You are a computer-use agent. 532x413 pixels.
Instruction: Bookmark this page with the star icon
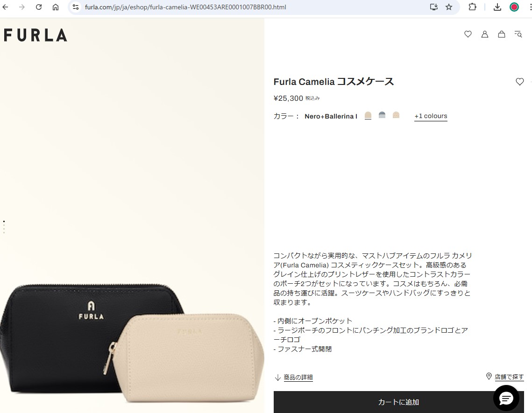[449, 7]
